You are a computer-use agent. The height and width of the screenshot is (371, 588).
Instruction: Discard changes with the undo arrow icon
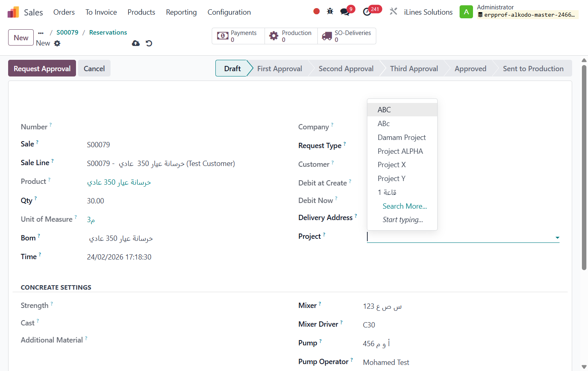[x=149, y=43]
